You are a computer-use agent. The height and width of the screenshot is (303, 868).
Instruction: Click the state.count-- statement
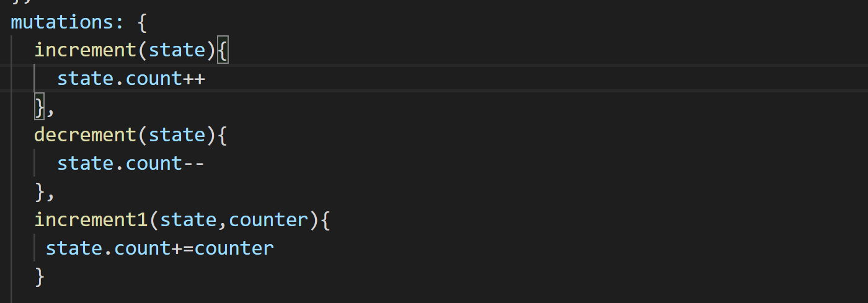pyautogui.click(x=131, y=164)
